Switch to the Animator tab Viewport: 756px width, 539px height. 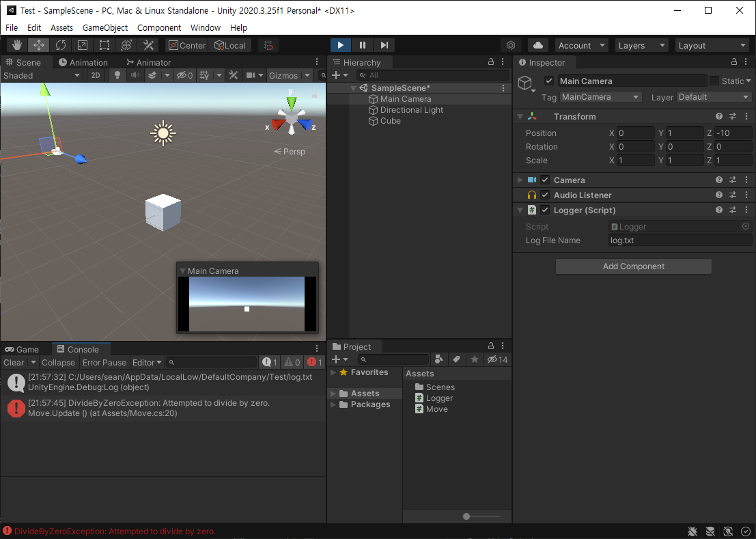148,62
